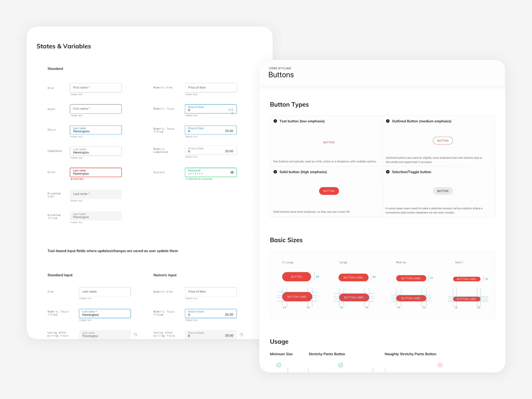Click badge 4 beside Selection/Toggle button heading
Viewport: 532px width, 399px height.
pyautogui.click(x=388, y=172)
